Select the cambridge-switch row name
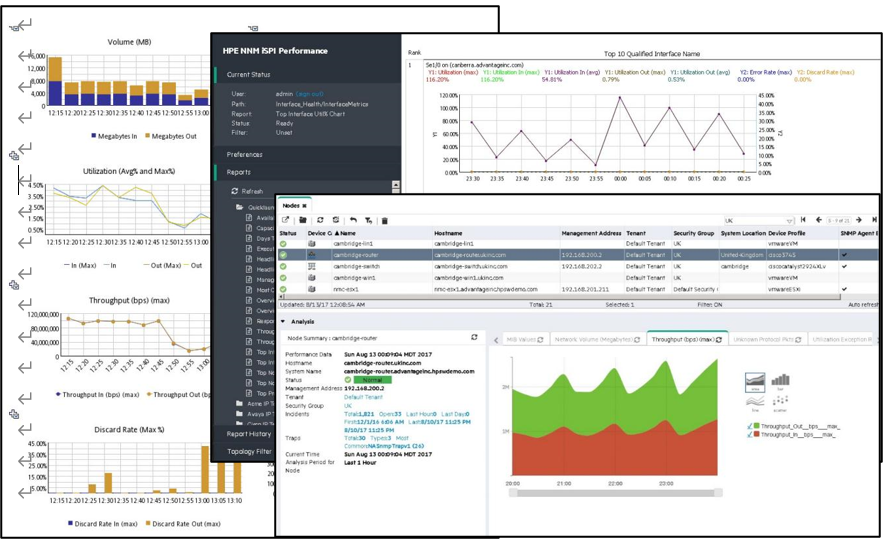This screenshot has width=886, height=543. (357, 266)
